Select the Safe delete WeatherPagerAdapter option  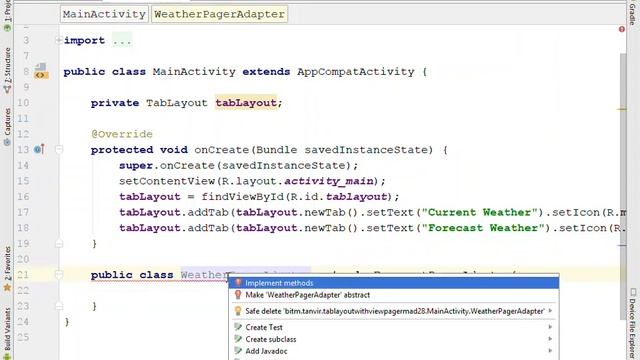tap(393, 311)
